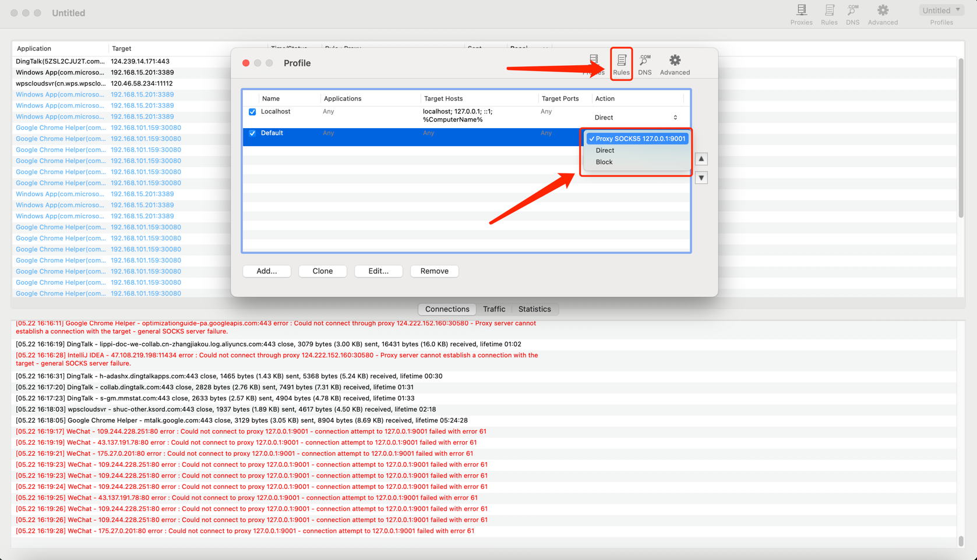Click Proxies icon in main window toolbar
Screen dimensions: 977x560
tap(801, 14)
